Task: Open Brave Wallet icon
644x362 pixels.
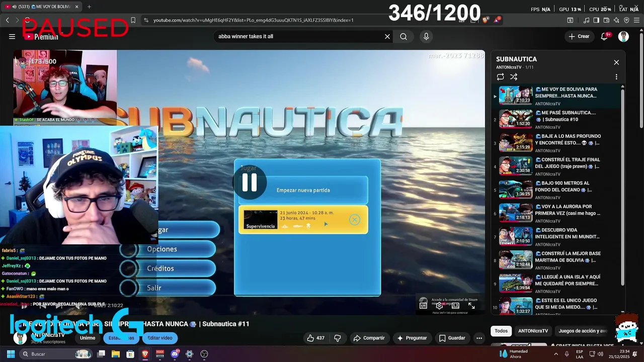Action: coord(606,20)
